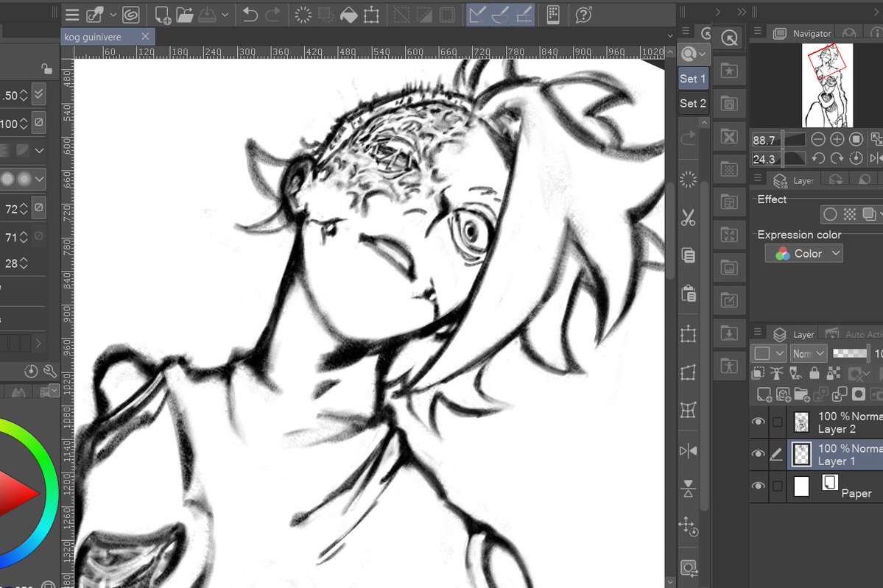Zoom out in the Navigator
The width and height of the screenshot is (883, 588).
[818, 140]
